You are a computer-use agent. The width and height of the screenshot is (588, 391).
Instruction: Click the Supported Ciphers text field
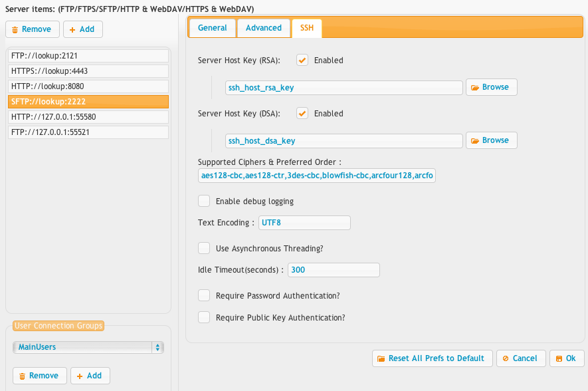(x=316, y=176)
